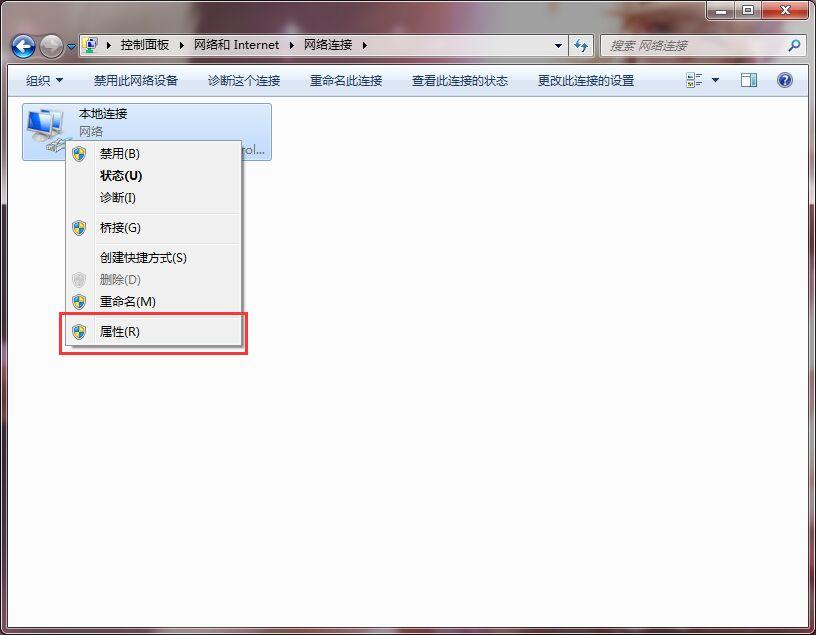
Task: Open the help question mark icon
Action: 785,80
